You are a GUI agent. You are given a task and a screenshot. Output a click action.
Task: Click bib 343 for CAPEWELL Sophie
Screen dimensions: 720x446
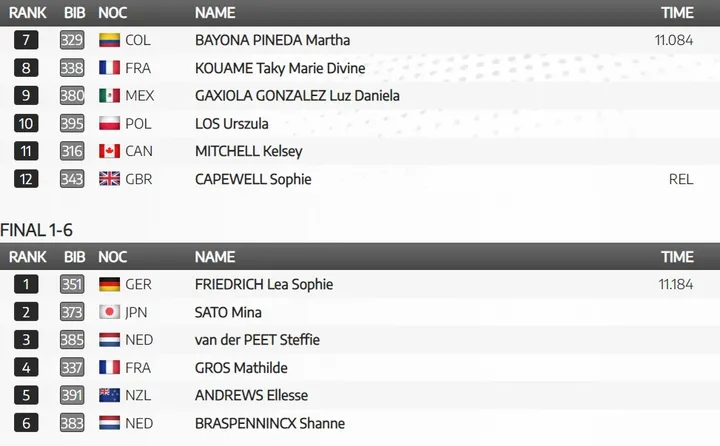pyautogui.click(x=72, y=180)
